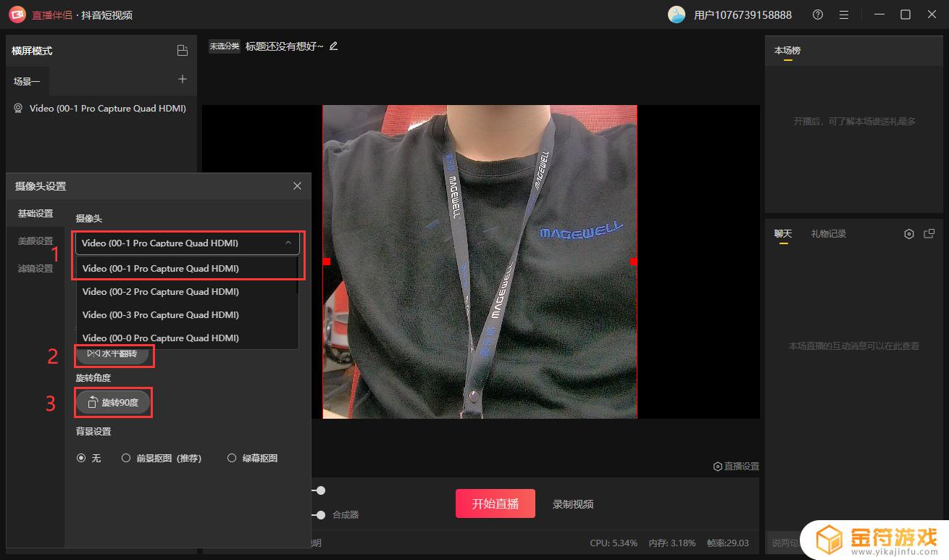Screen dimensions: 949x560
Task: Click the chat message input field
Action: (786, 543)
